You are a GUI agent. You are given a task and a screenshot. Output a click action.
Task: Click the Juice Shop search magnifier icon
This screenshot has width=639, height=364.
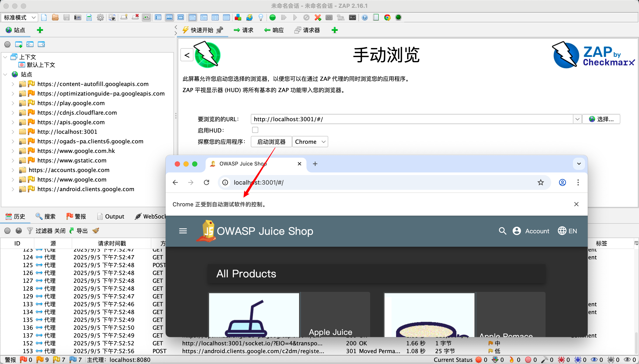click(502, 231)
